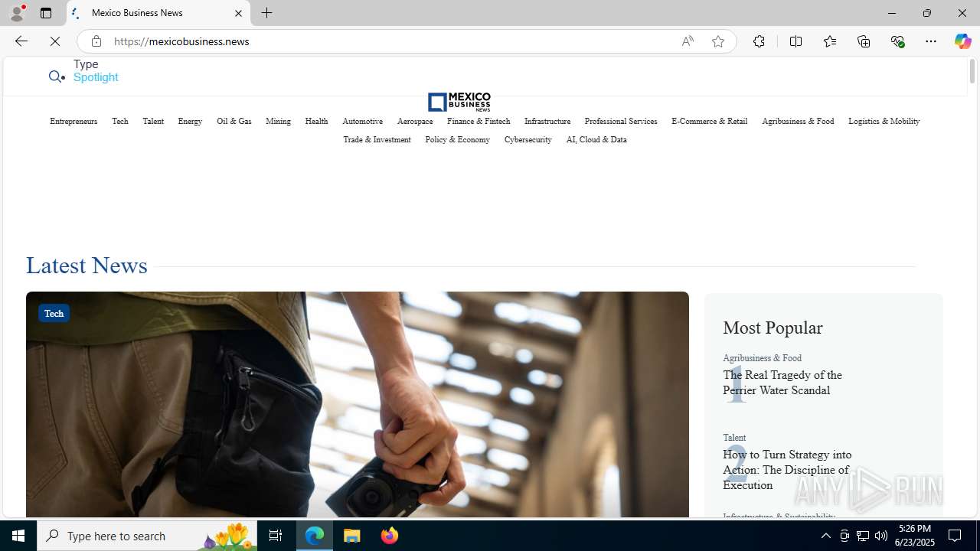
Task: Open Windows Start menu
Action: pyautogui.click(x=18, y=536)
